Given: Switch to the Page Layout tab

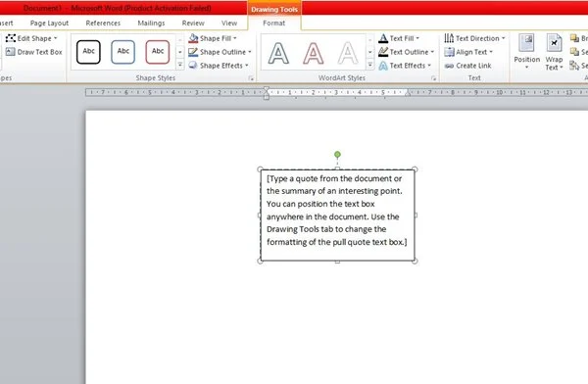Looking at the screenshot, I should tap(50, 23).
